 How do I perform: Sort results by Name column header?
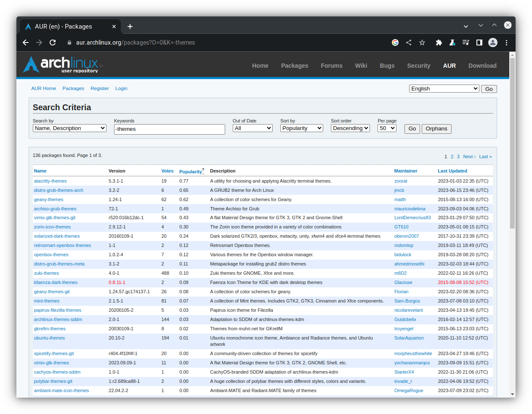pos(40,171)
